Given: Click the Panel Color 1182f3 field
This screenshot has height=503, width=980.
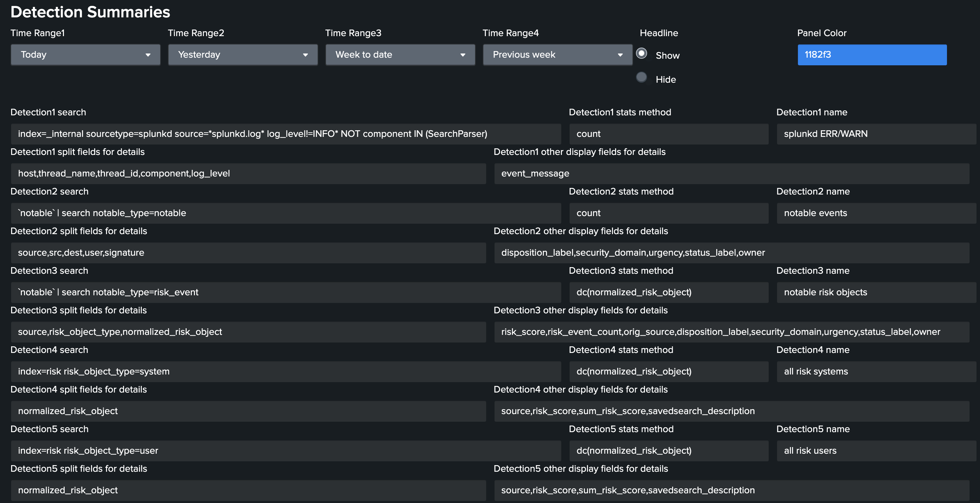Looking at the screenshot, I should [872, 55].
